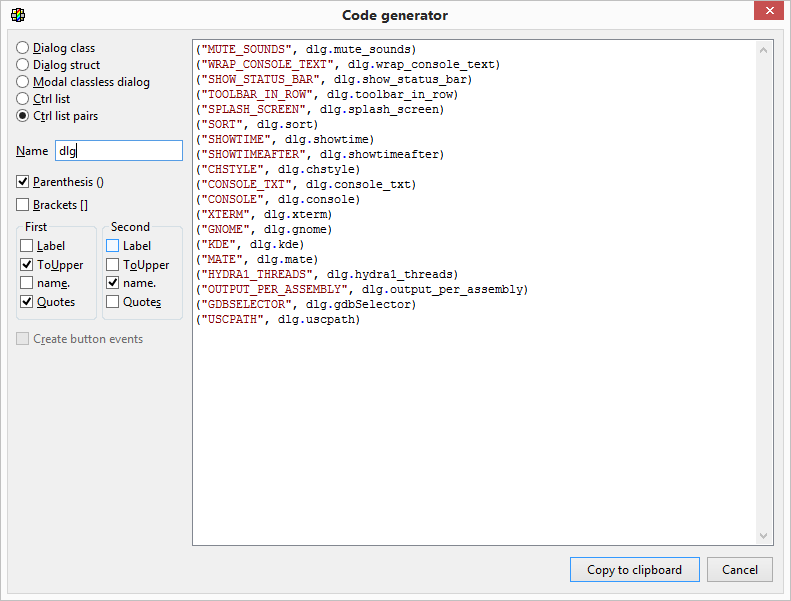Enable the Brackets [] checkbox
The width and height of the screenshot is (791, 601).
coord(23,205)
